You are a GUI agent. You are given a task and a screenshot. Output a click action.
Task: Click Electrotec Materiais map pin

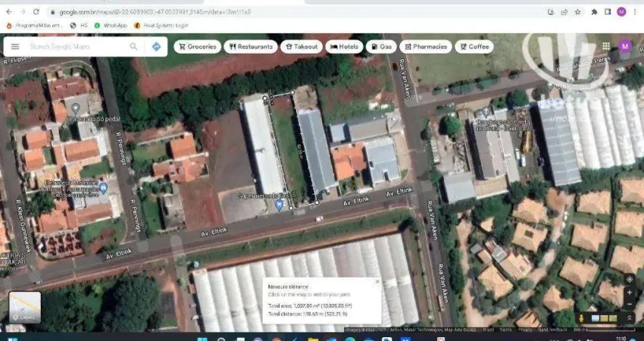point(103,188)
